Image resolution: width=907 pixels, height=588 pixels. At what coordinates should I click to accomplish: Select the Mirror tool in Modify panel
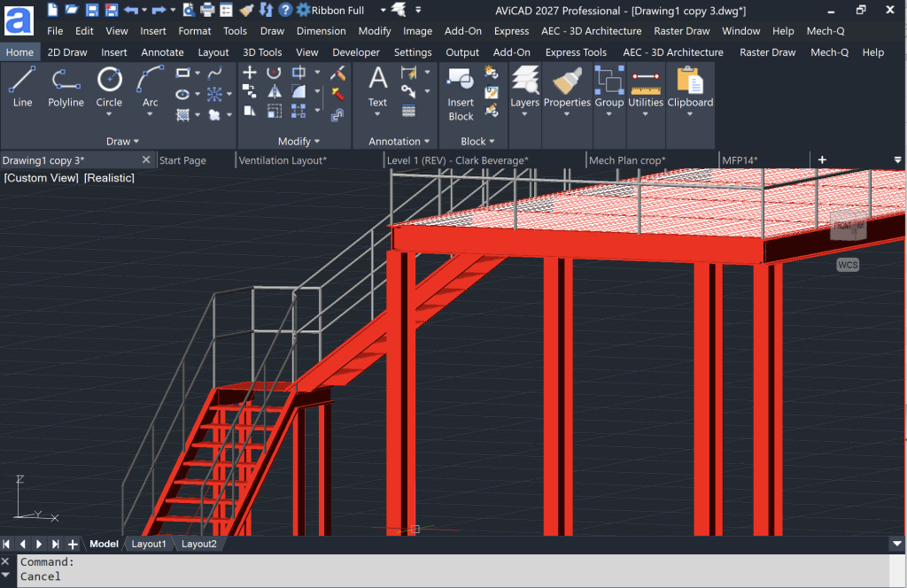coord(275,91)
